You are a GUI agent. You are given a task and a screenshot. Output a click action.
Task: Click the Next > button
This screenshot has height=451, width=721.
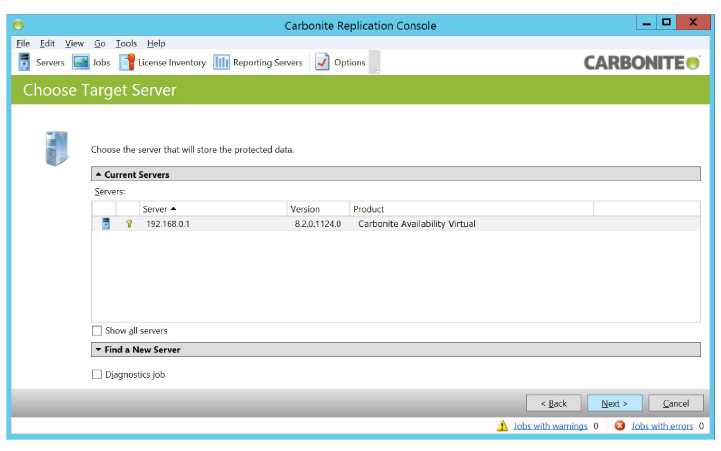tap(614, 404)
